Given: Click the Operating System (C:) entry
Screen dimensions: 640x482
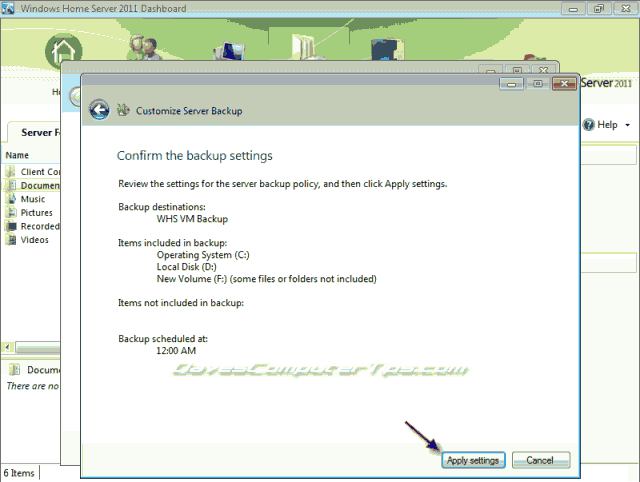Looking at the screenshot, I should [x=203, y=255].
